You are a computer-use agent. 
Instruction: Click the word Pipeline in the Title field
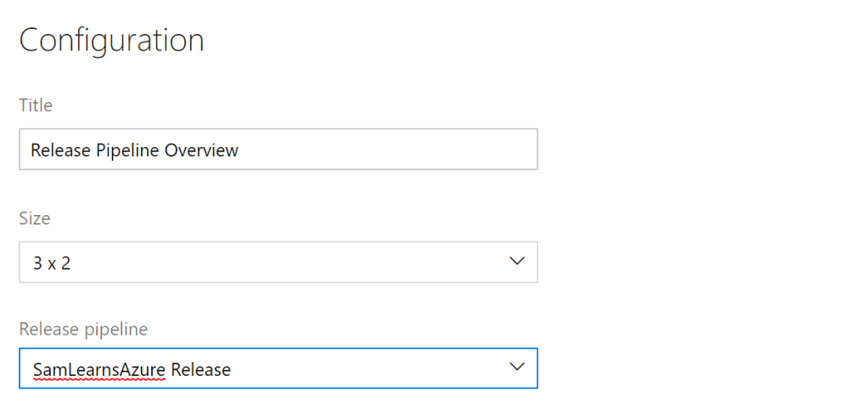pos(127,150)
